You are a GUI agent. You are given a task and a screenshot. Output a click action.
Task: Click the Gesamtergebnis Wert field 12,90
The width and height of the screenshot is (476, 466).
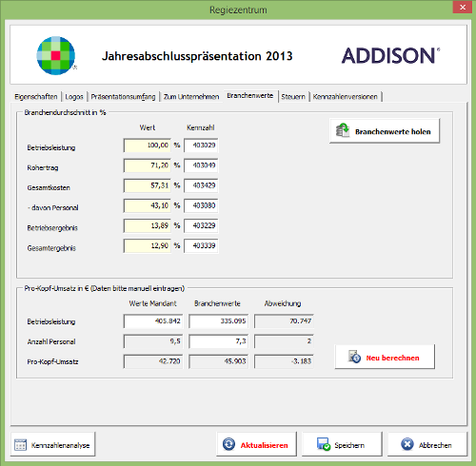(x=148, y=245)
